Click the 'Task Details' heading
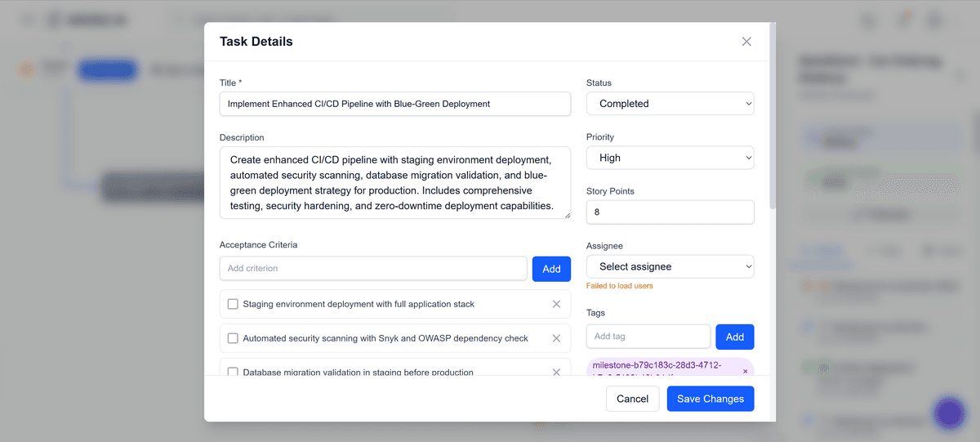Viewport: 980px width, 442px height. pos(256,42)
